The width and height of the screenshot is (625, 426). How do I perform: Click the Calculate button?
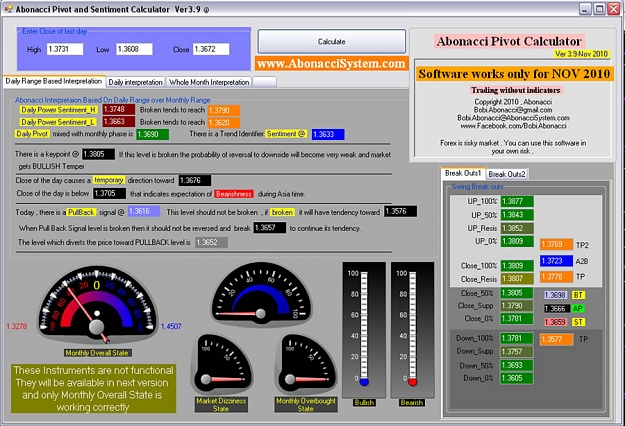[332, 41]
